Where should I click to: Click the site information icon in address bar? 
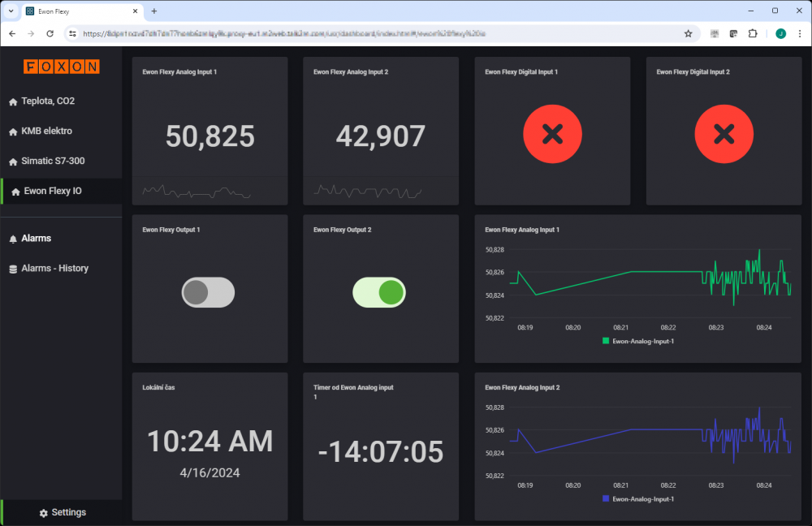pos(72,33)
